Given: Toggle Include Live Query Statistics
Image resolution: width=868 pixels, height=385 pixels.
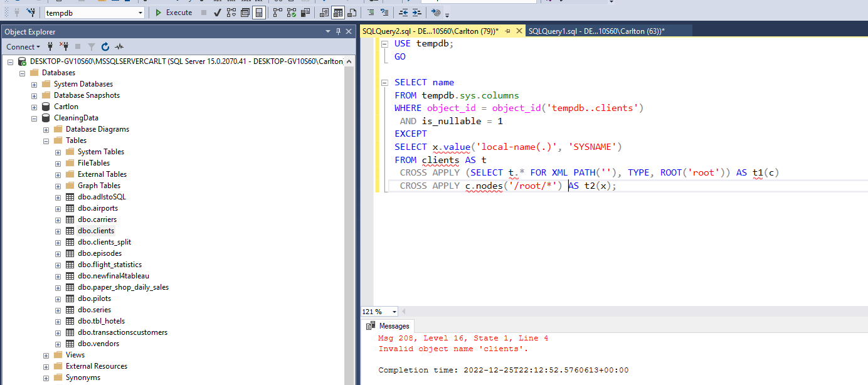Looking at the screenshot, I should (291, 13).
